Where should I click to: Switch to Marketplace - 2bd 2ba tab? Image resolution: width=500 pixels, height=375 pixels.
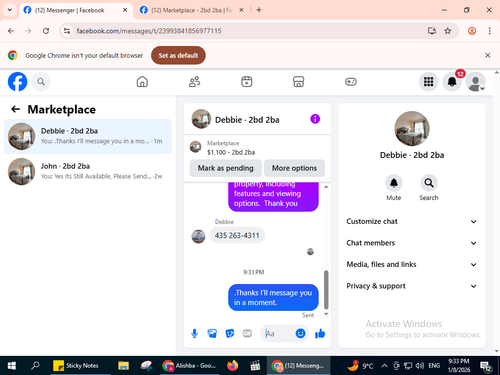pos(192,10)
